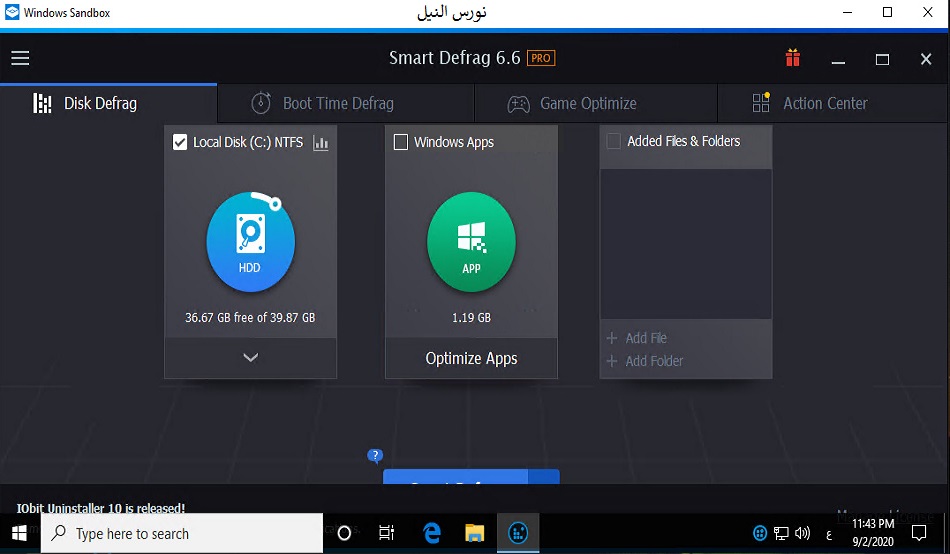Open the network tray icon
The width and height of the screenshot is (950, 554).
pos(782,533)
